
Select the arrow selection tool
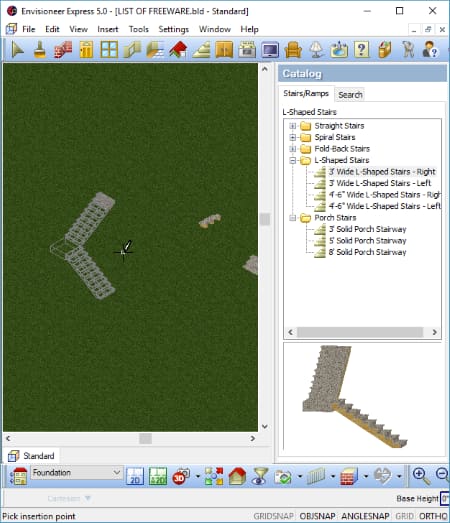pyautogui.click(x=17, y=50)
